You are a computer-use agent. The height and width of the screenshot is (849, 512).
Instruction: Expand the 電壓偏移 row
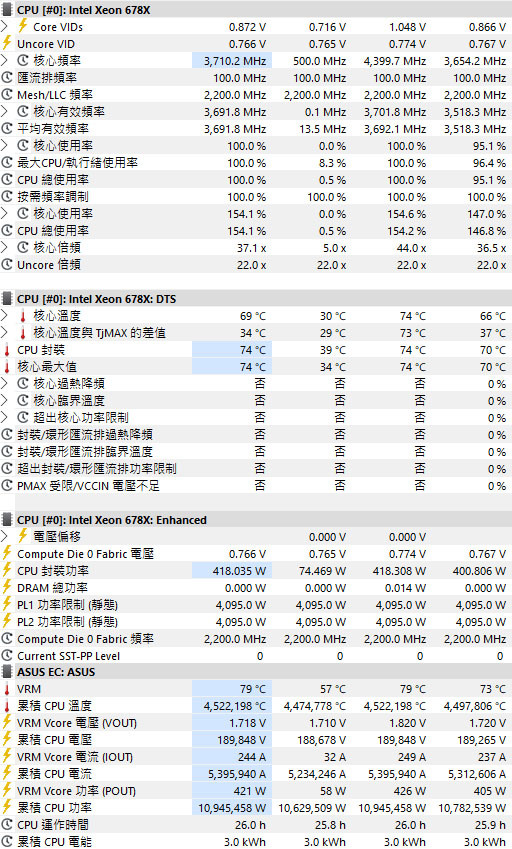(4, 537)
